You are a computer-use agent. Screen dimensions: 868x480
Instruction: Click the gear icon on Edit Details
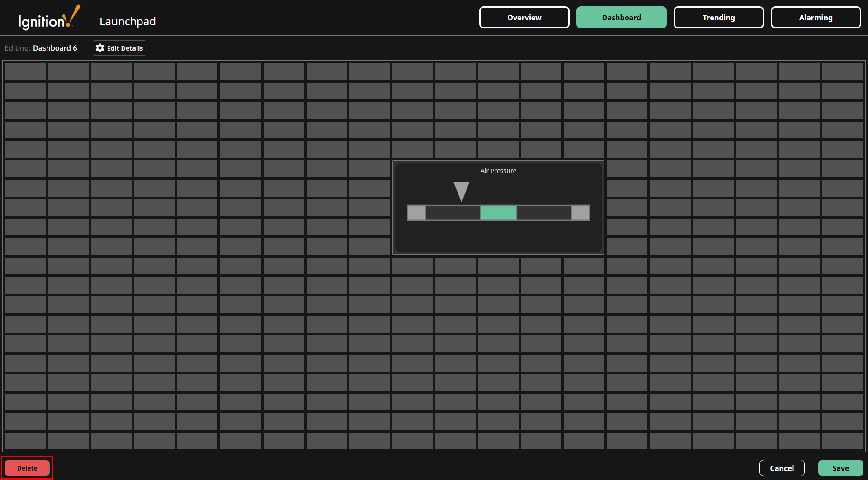point(99,48)
